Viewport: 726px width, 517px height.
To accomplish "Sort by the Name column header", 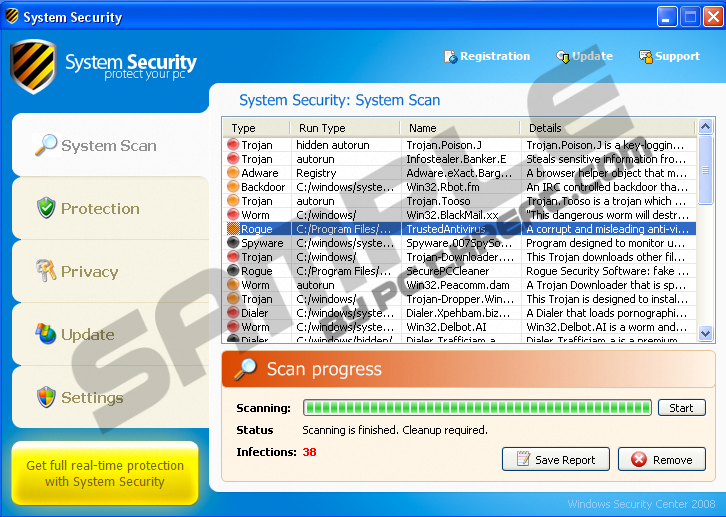I will (460, 128).
